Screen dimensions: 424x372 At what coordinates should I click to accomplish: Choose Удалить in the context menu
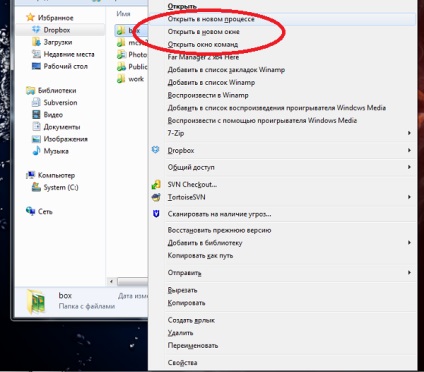tap(283, 333)
